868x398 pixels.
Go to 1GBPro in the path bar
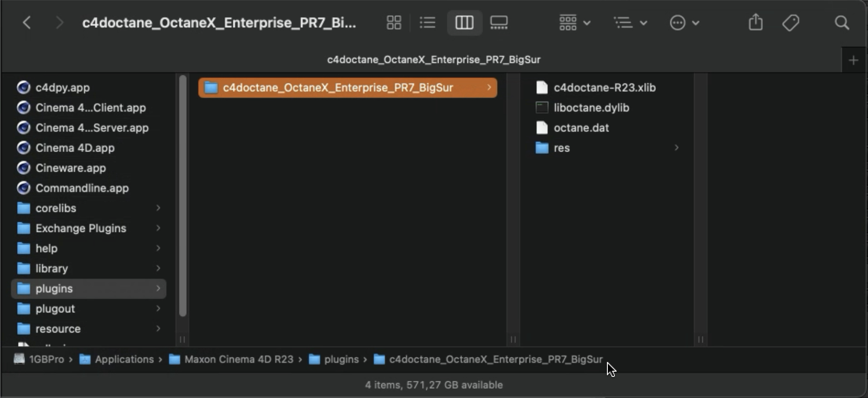tap(39, 359)
